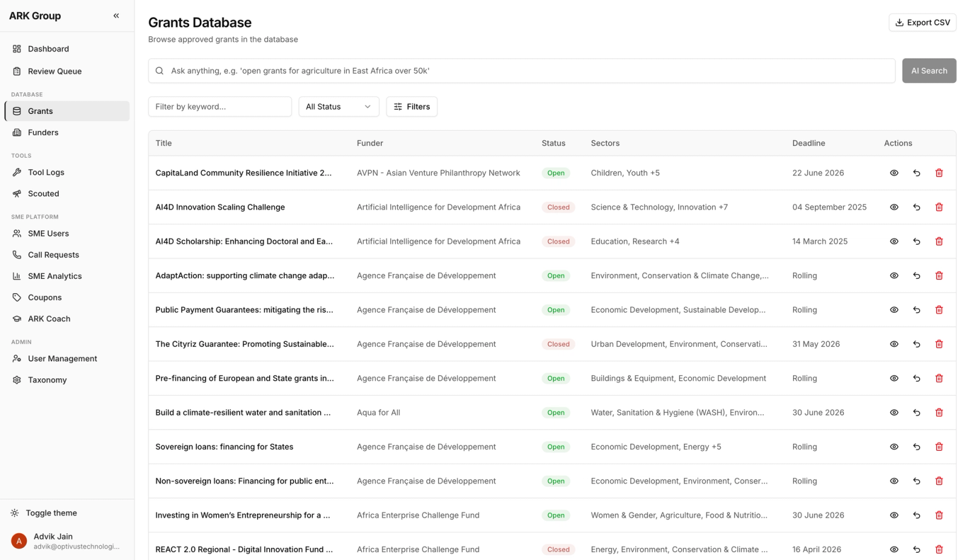The width and height of the screenshot is (970, 560).
Task: Revert the AI4D Scholarship grant
Action: (916, 241)
